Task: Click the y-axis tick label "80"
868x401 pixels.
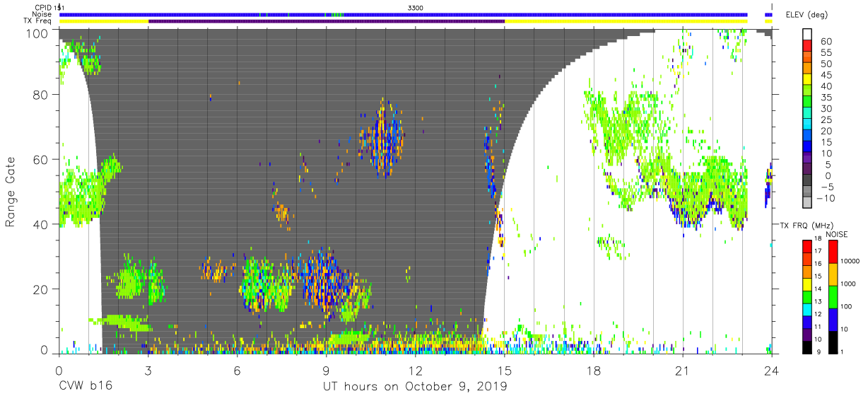Action: pyautogui.click(x=41, y=94)
